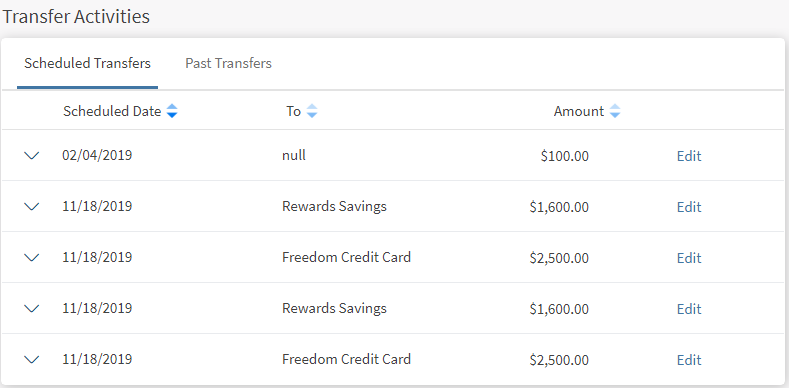This screenshot has width=789, height=388.
Task: Click the To column sort icon
Action: (x=312, y=111)
